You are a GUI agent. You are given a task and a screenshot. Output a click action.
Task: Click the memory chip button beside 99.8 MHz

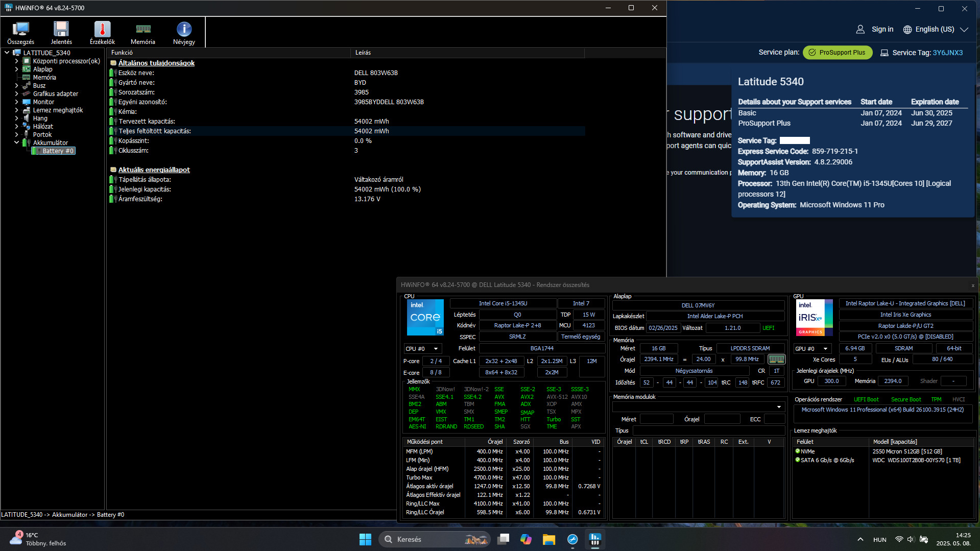(776, 359)
